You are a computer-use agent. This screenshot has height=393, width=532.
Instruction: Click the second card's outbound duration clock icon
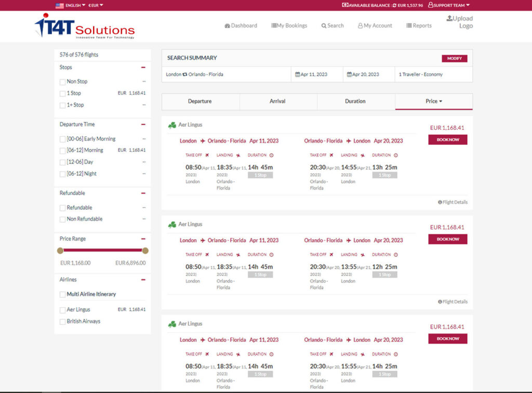click(271, 255)
